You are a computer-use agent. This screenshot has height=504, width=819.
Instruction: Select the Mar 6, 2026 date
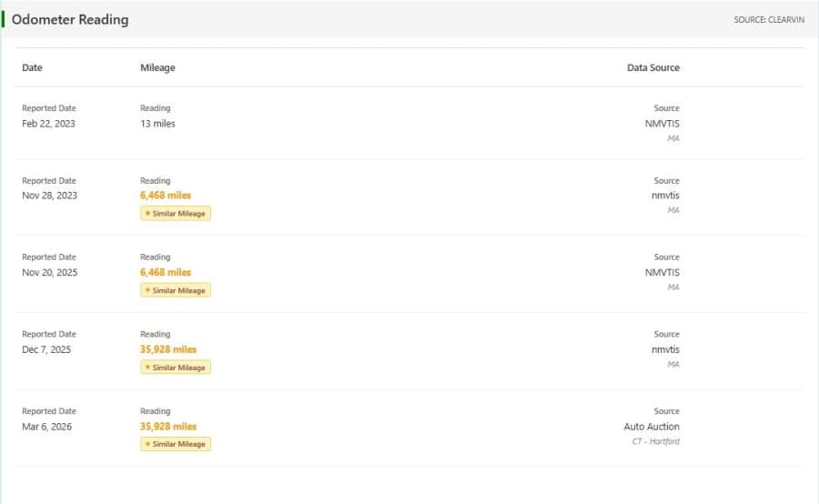pyautogui.click(x=47, y=427)
